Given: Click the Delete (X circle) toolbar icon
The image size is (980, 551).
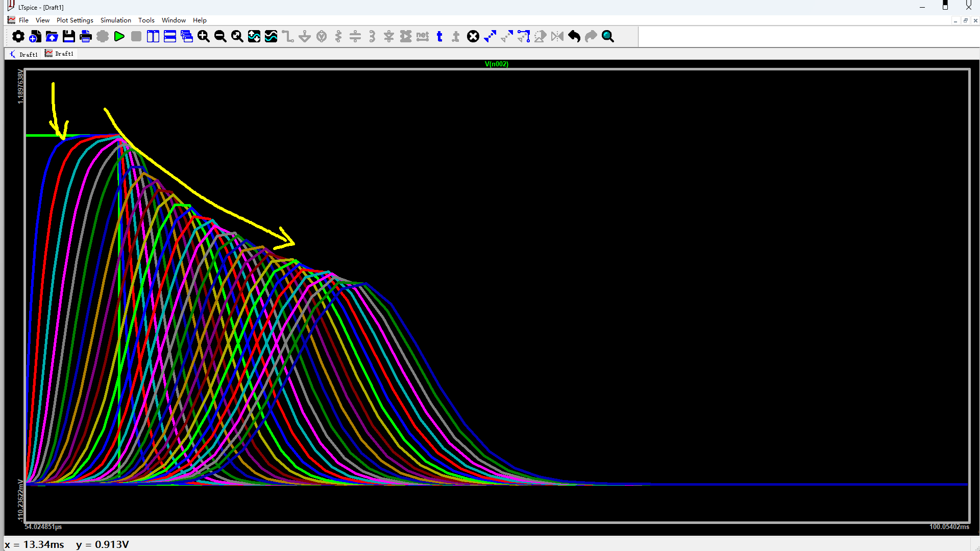Looking at the screenshot, I should (473, 36).
